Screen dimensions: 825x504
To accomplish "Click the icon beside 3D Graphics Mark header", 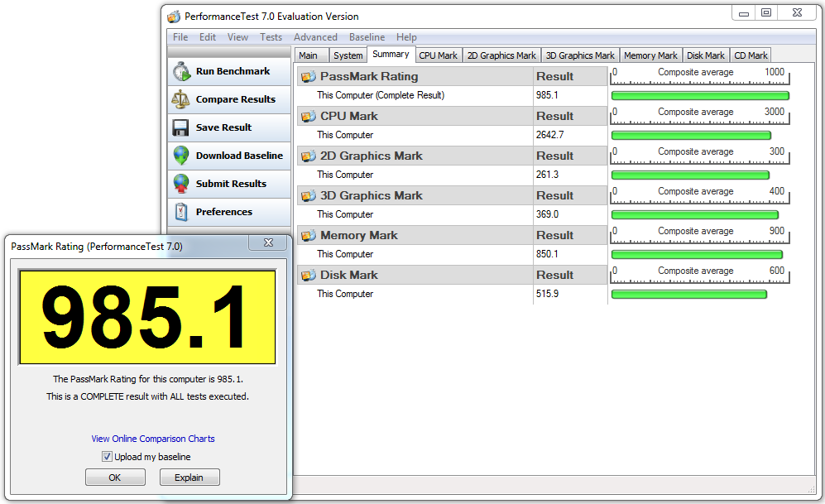I will click(309, 195).
